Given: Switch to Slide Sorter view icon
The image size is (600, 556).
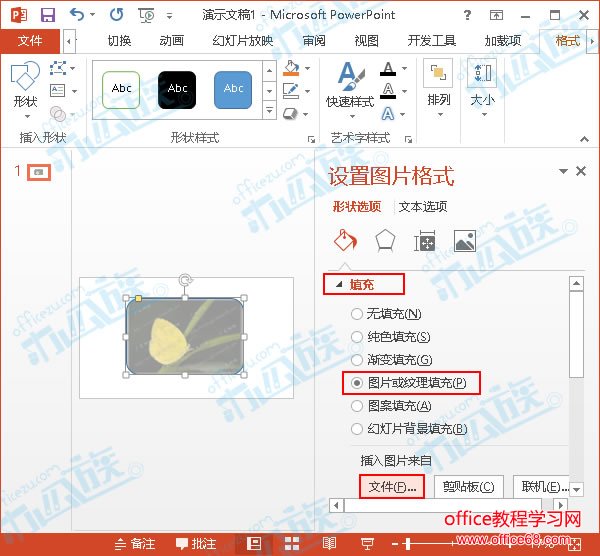Looking at the screenshot, I should (292, 544).
